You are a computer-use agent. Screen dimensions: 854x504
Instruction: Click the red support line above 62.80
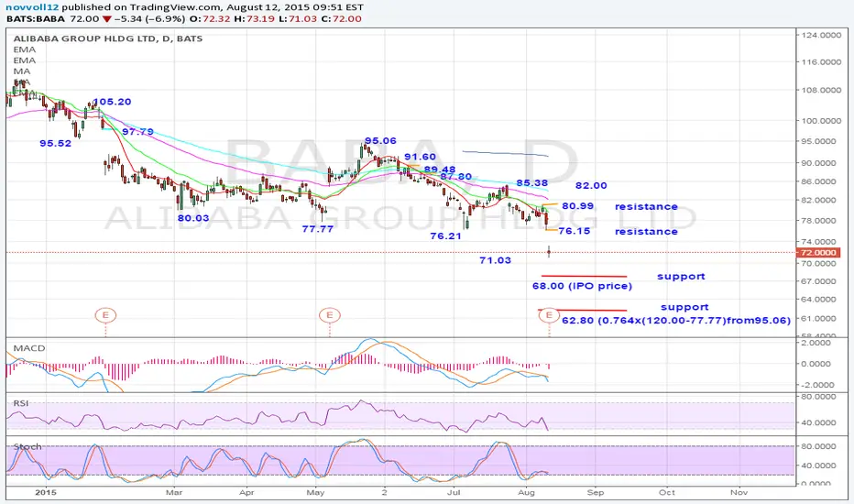(x=583, y=310)
